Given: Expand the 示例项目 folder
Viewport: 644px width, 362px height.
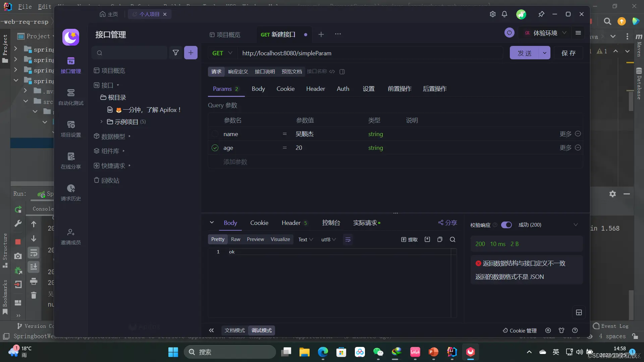Looking at the screenshot, I should (102, 122).
